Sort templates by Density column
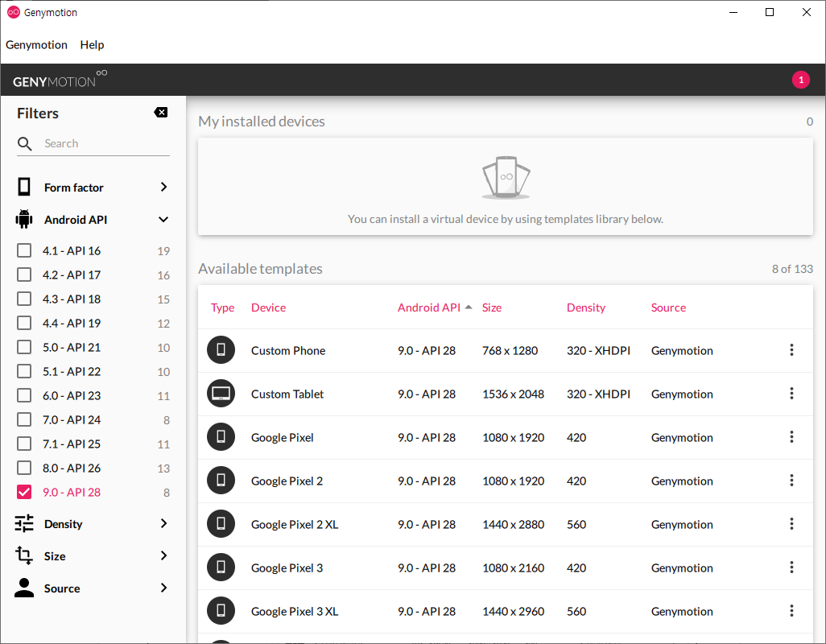This screenshot has height=644, width=826. point(586,308)
